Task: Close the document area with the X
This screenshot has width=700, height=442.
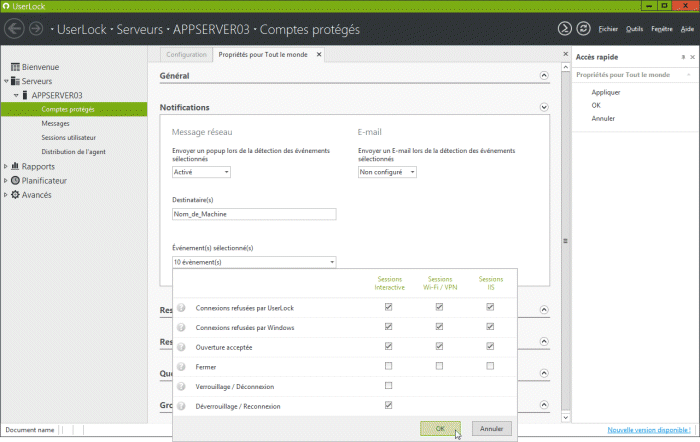Action: 566,54
